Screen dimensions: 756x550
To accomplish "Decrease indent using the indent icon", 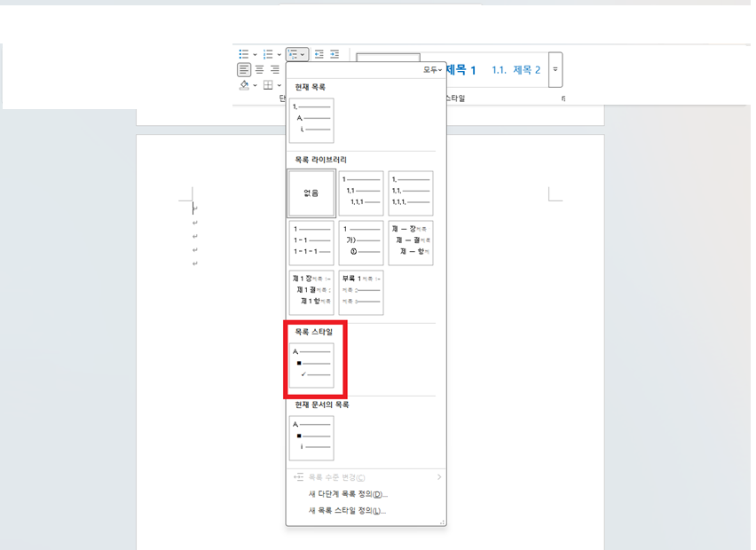I will [319, 54].
